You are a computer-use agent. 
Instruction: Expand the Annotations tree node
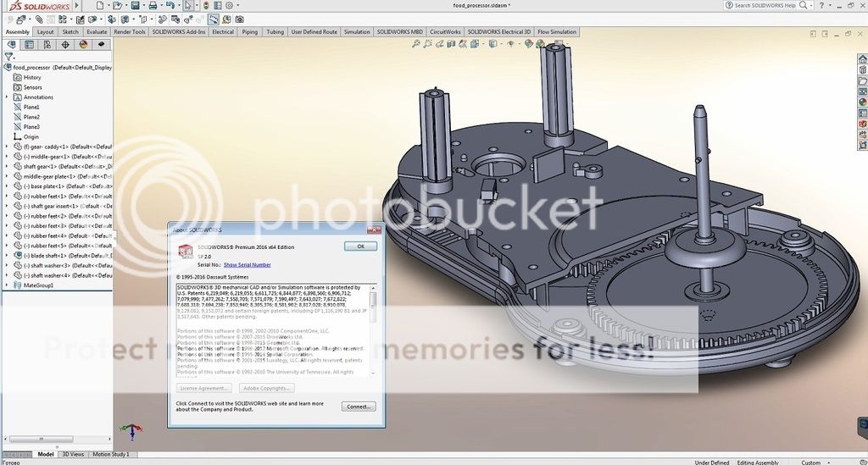coord(8,97)
